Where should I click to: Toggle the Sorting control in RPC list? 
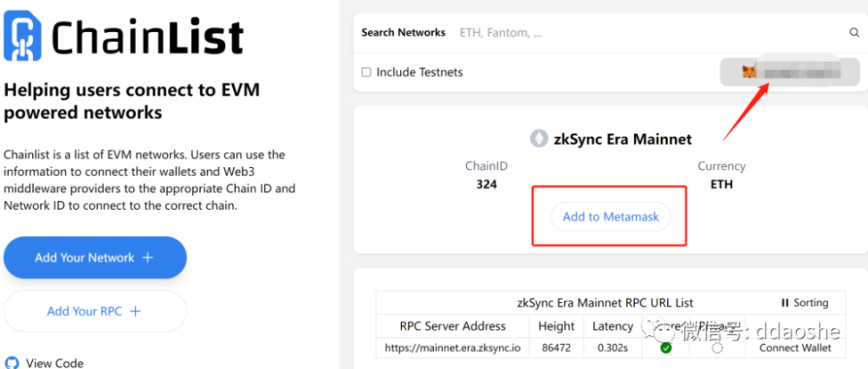[805, 303]
